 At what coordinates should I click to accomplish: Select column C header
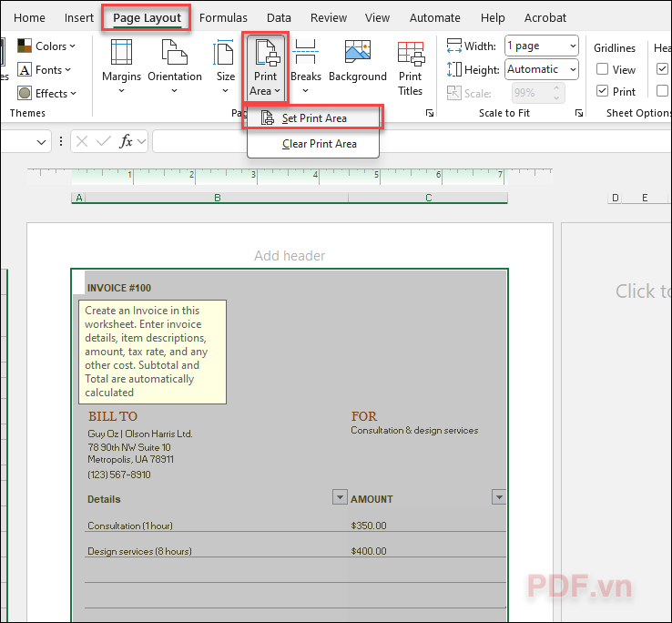coord(428,198)
